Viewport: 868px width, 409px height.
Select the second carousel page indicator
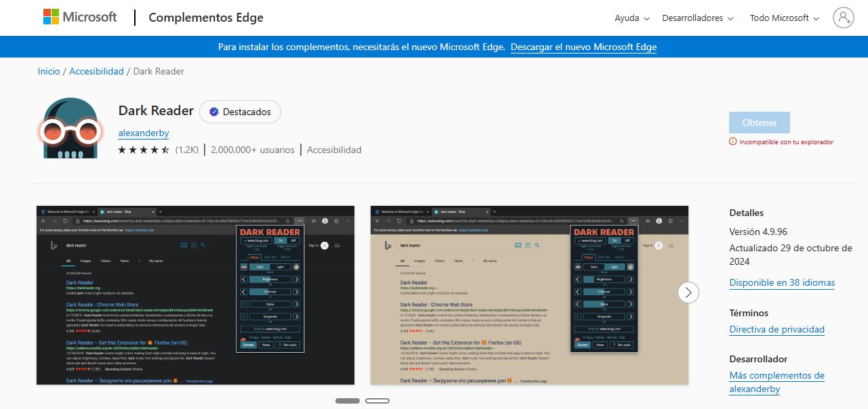point(377,401)
